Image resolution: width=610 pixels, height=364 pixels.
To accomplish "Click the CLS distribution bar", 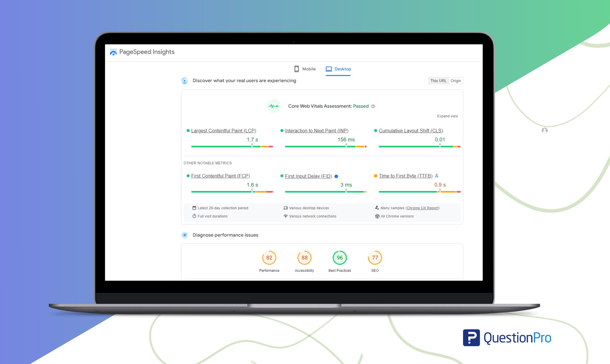I will tap(419, 146).
